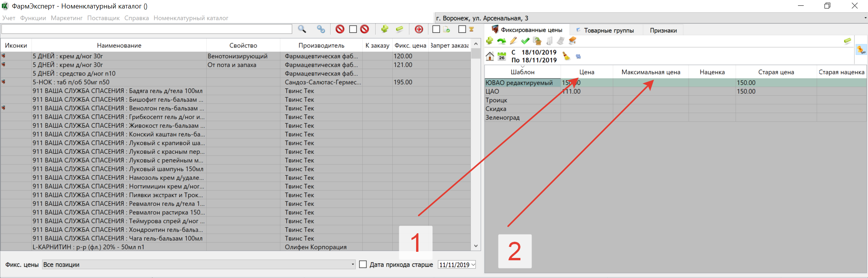The width and height of the screenshot is (868, 278).
Task: Click the blue percent icon
Action: (578, 56)
